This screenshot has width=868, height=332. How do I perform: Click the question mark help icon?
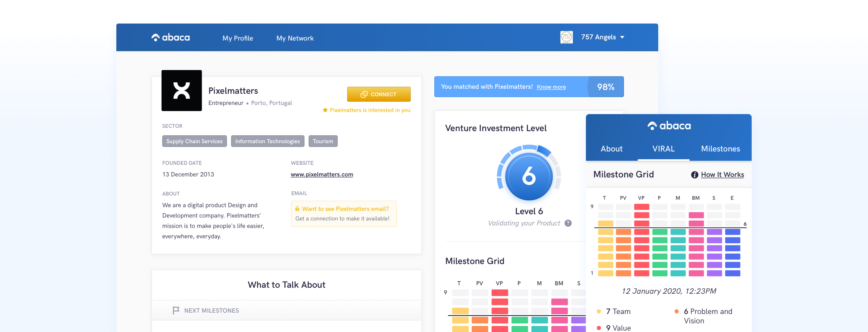[x=568, y=223]
